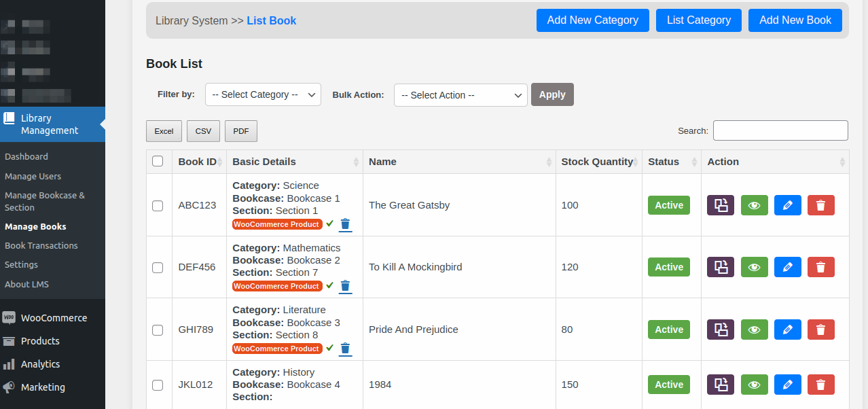This screenshot has height=409, width=868.
Task: Click the Marketing megaphone icon
Action: (x=9, y=387)
